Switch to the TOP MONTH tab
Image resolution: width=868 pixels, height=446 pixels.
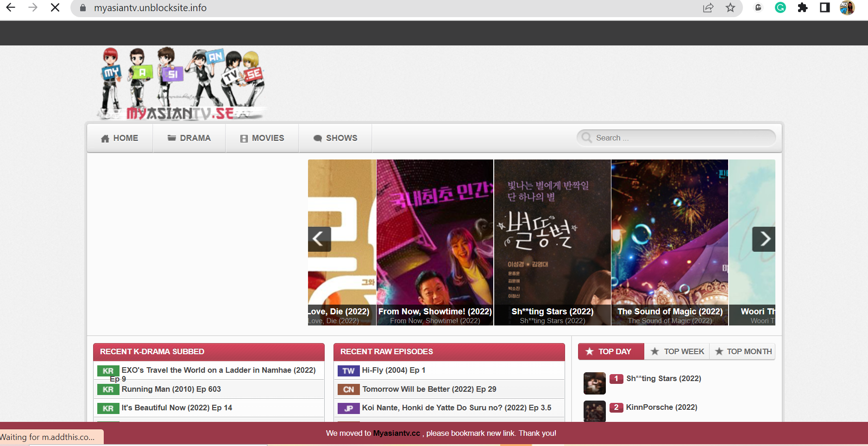coord(743,351)
